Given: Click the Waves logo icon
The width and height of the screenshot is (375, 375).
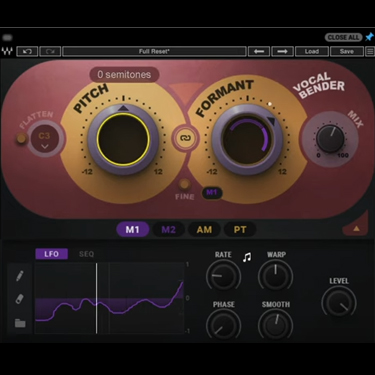Looking at the screenshot, I should pos(7,51).
